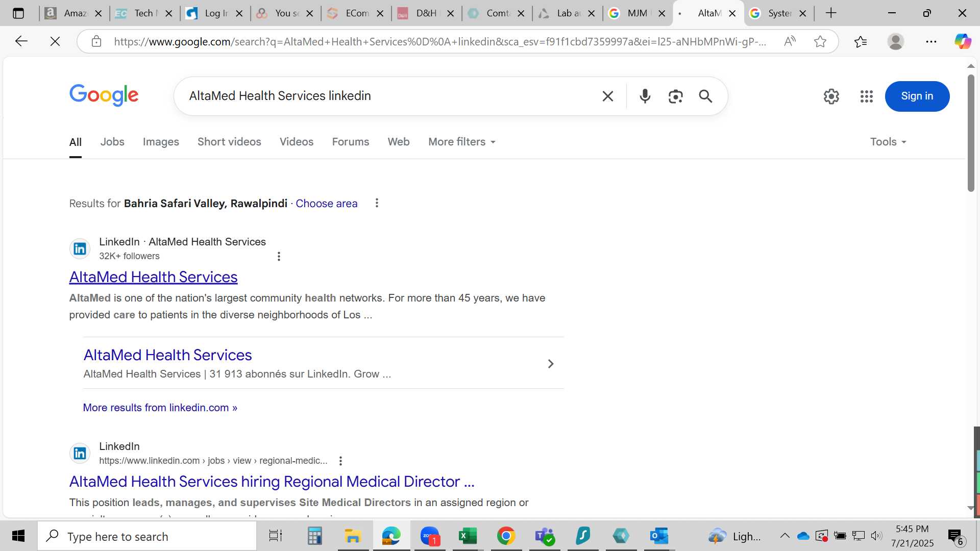Open browser profile avatar

pyautogui.click(x=896, y=41)
